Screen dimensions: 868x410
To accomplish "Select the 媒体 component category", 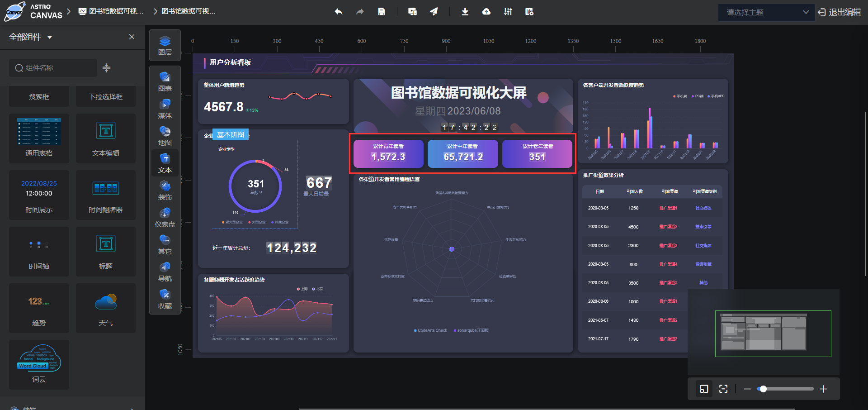I will coord(165,109).
